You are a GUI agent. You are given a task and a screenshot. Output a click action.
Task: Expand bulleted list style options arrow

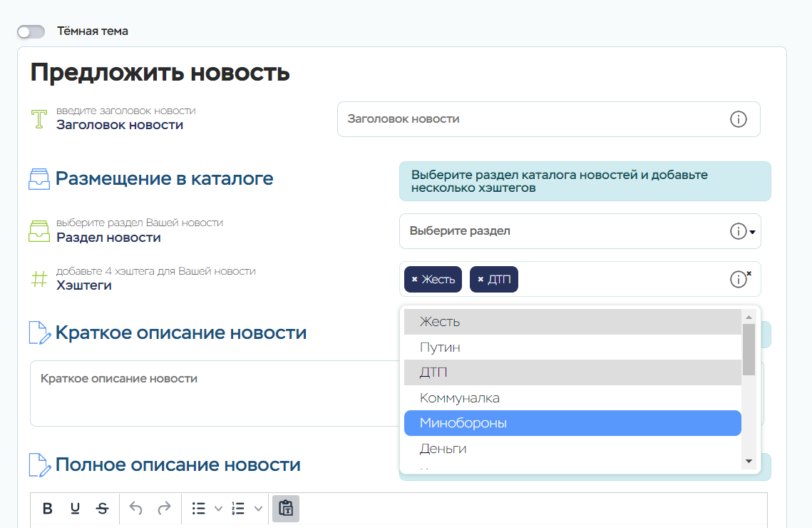pos(218,509)
